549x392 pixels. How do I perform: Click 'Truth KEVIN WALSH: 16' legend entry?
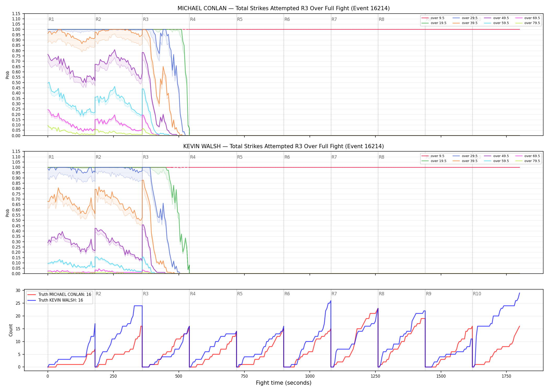pyautogui.click(x=55, y=300)
